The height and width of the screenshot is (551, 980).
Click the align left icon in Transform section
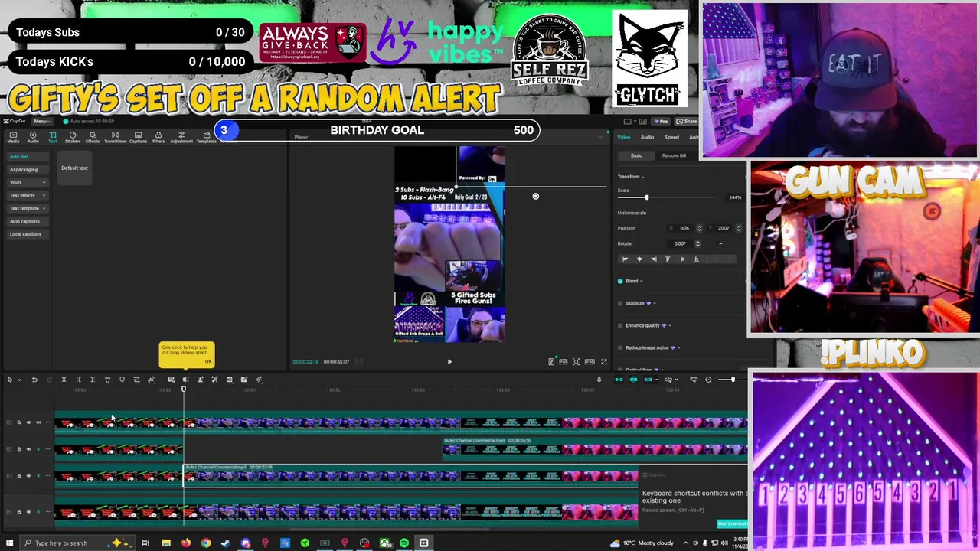tap(625, 259)
